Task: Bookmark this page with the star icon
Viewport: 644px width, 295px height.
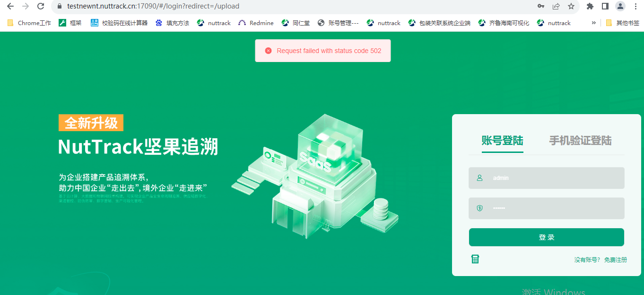Action: click(571, 6)
